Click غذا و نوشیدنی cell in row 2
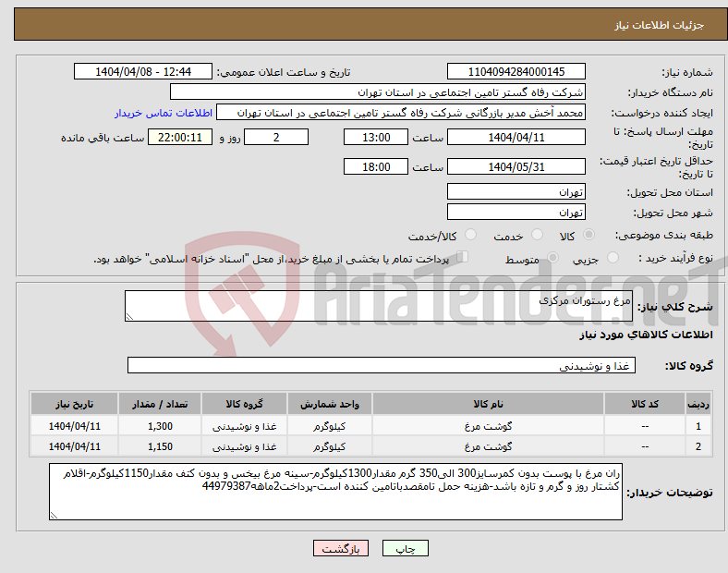Image resolution: width=728 pixels, height=573 pixels. [244, 446]
